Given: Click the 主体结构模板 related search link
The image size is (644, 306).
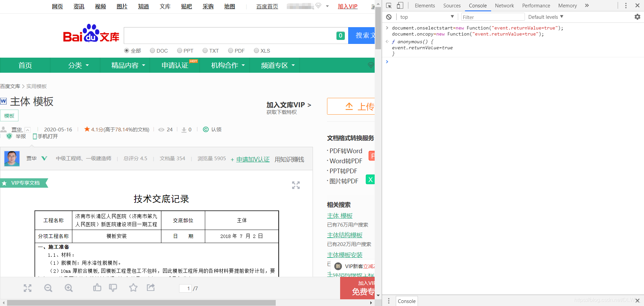Looking at the screenshot, I should (x=345, y=235).
